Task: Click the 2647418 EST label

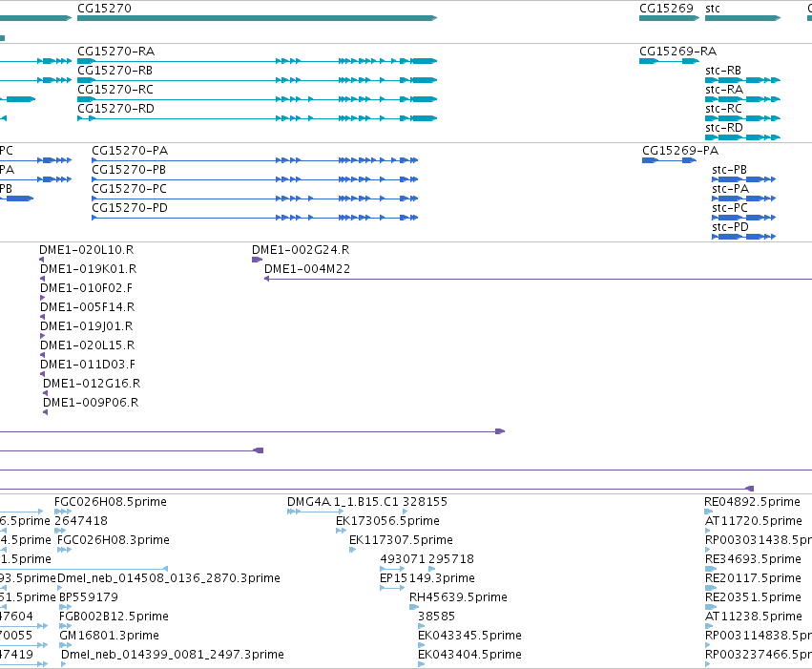Action: (81, 521)
